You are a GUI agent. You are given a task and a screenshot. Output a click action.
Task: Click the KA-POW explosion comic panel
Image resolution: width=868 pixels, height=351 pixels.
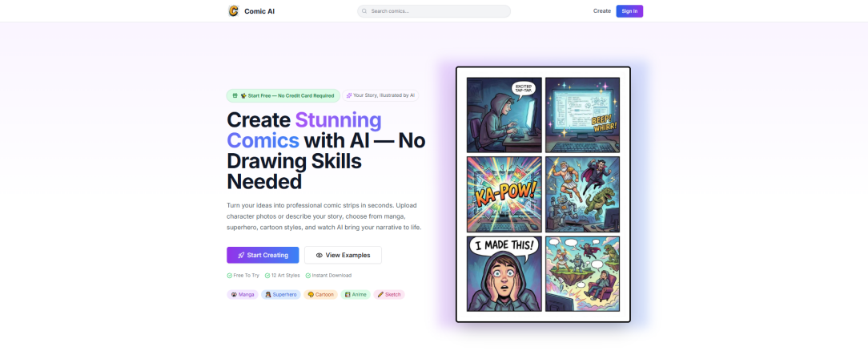[504, 194]
